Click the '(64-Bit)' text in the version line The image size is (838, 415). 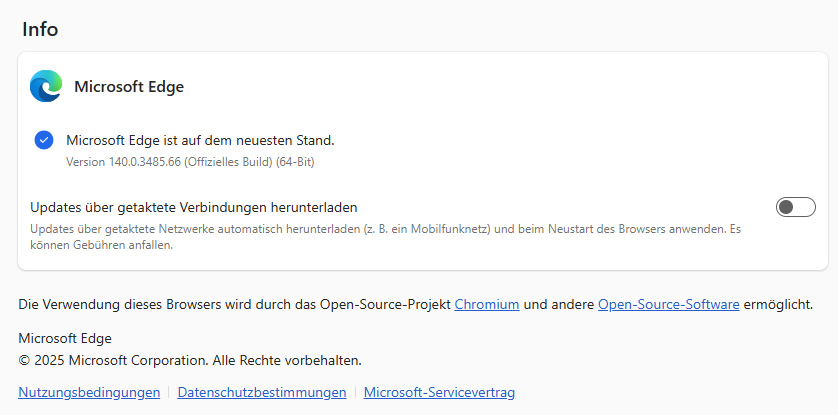[x=295, y=162]
